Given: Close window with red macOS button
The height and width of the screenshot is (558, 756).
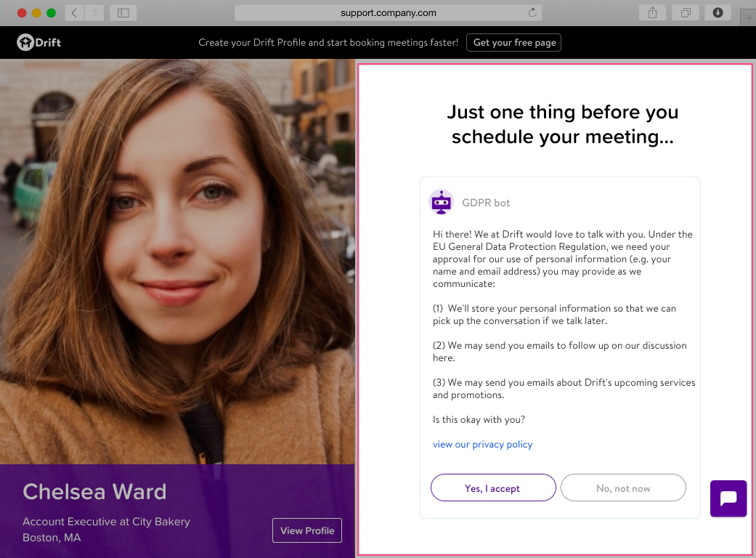Looking at the screenshot, I should (x=22, y=13).
